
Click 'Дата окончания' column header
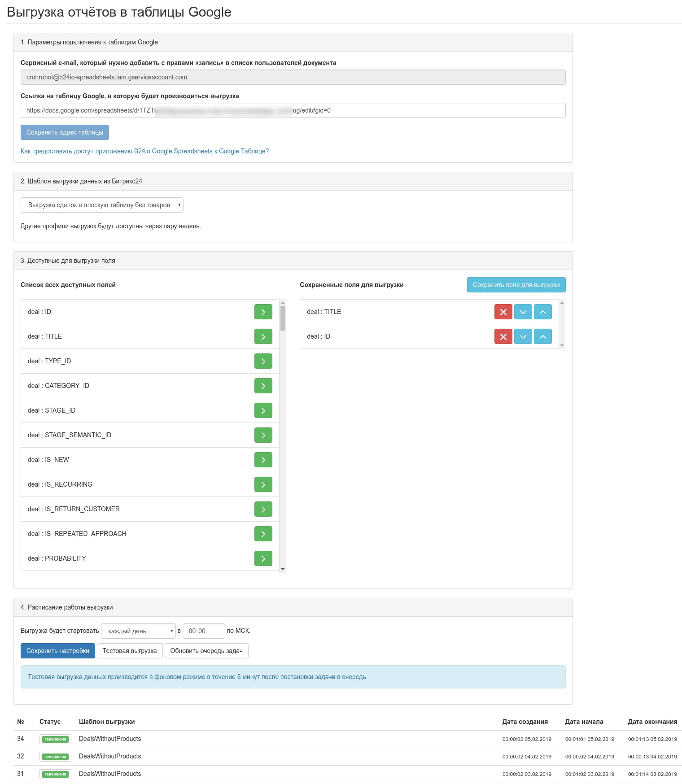[x=652, y=722]
